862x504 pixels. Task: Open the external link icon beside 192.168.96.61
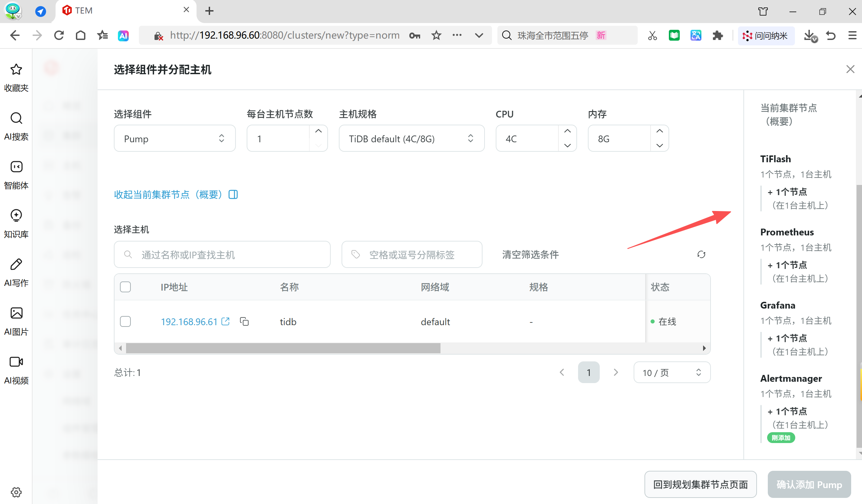point(225,321)
